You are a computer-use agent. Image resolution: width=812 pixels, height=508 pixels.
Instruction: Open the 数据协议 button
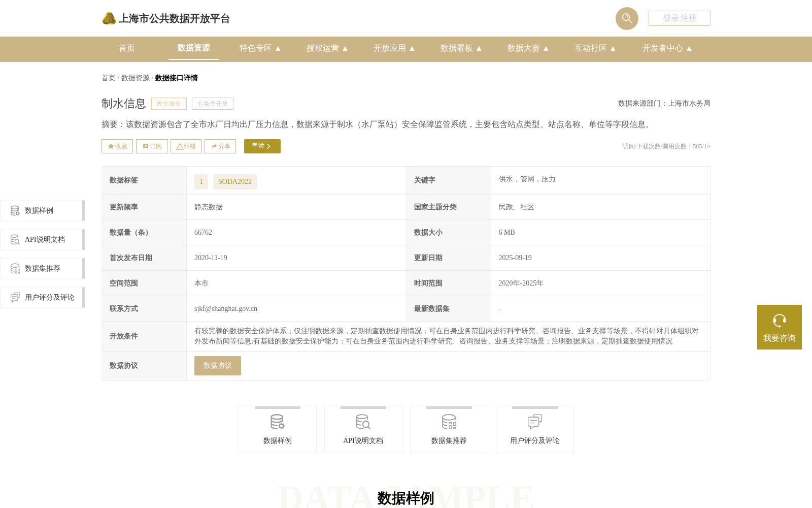218,366
